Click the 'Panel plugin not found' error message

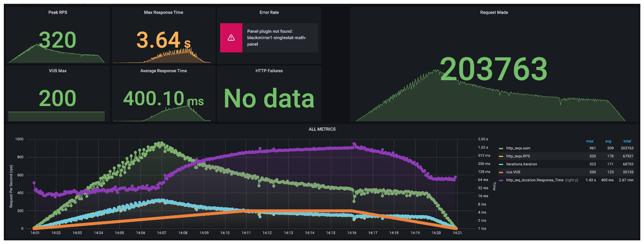click(276, 38)
